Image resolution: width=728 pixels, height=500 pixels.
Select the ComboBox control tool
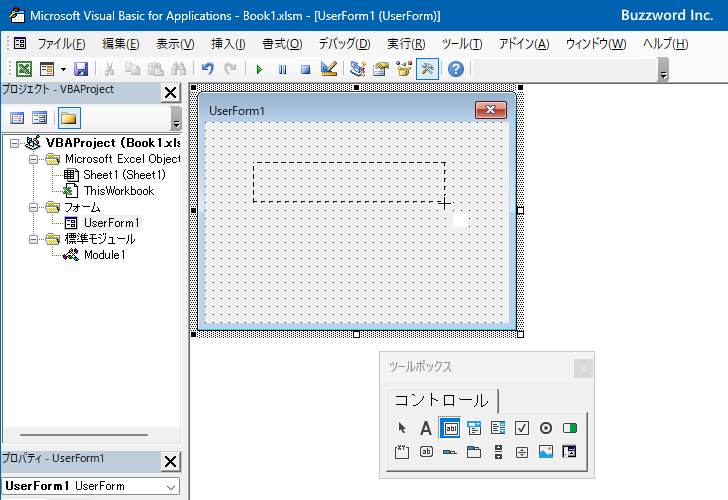click(474, 428)
